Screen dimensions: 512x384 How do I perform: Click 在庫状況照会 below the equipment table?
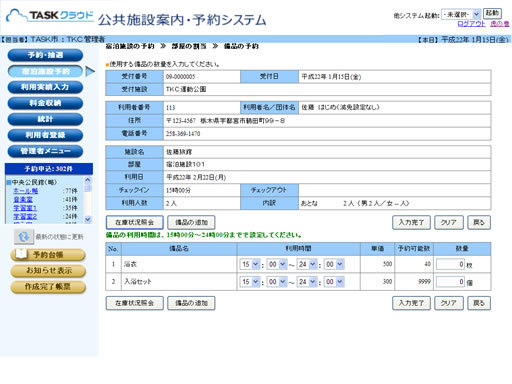tap(135, 303)
